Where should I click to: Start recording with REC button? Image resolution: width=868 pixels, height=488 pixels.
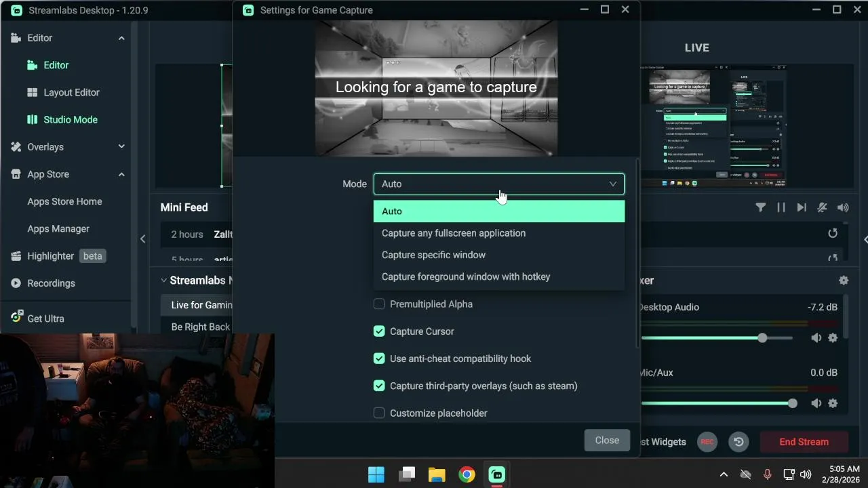(707, 442)
